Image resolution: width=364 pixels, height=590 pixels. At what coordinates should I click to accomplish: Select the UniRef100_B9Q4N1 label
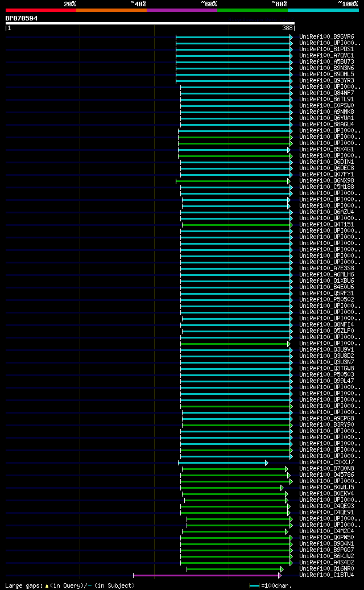326,543
